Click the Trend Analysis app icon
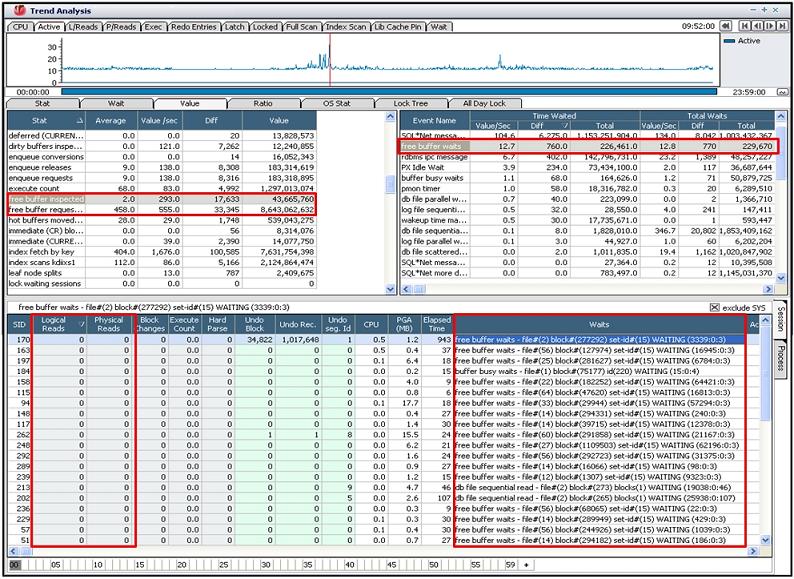The image size is (794, 579). [20, 10]
